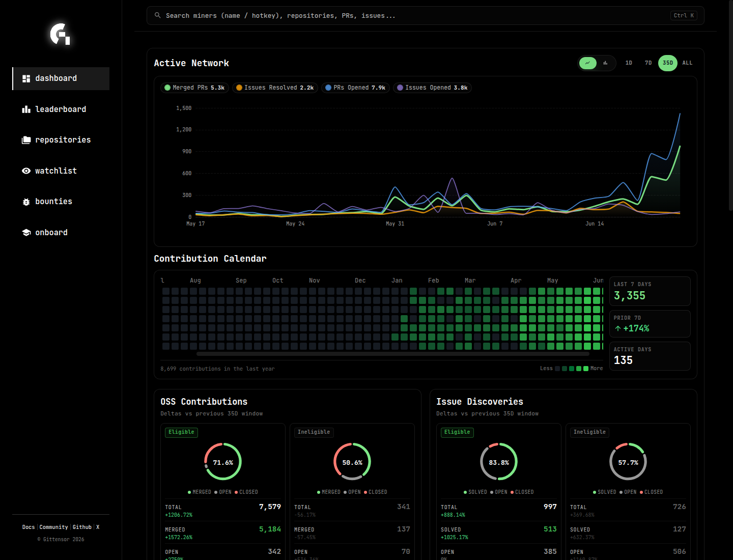Click the Active Days 135 card
Viewport: 733px width, 560px height.
[650, 356]
